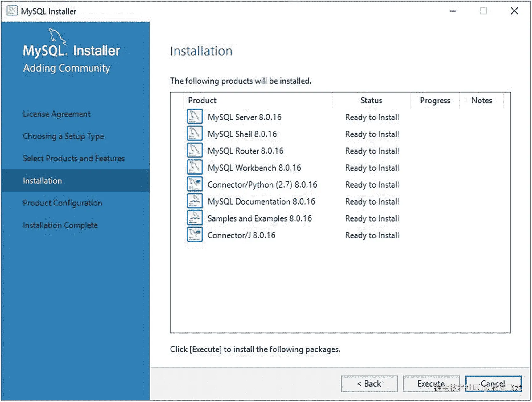
Task: Select Connector/Python (2.7) 8.0.16 row text
Action: [262, 184]
